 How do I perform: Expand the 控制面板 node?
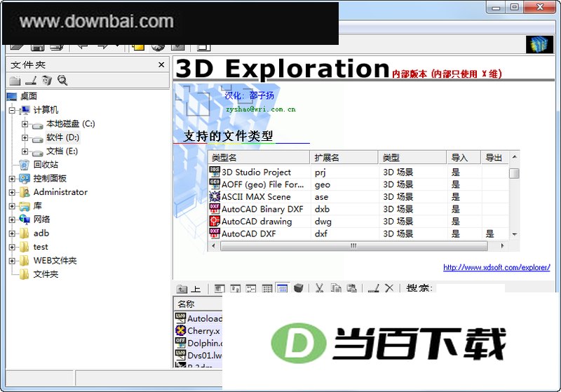pos(12,179)
